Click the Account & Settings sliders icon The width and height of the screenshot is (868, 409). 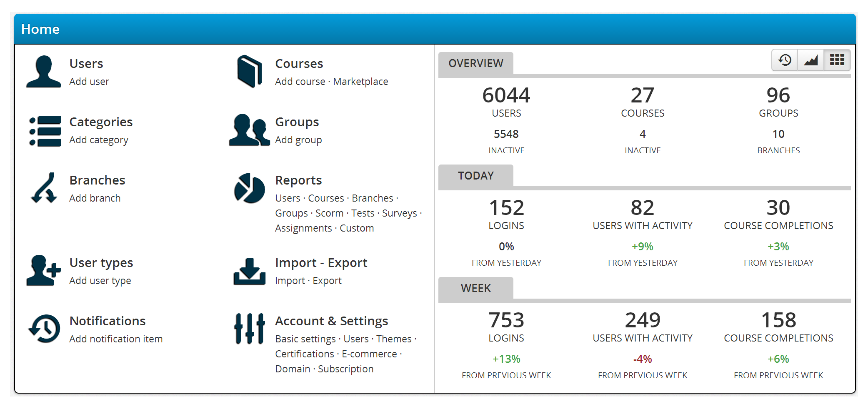[x=249, y=329]
